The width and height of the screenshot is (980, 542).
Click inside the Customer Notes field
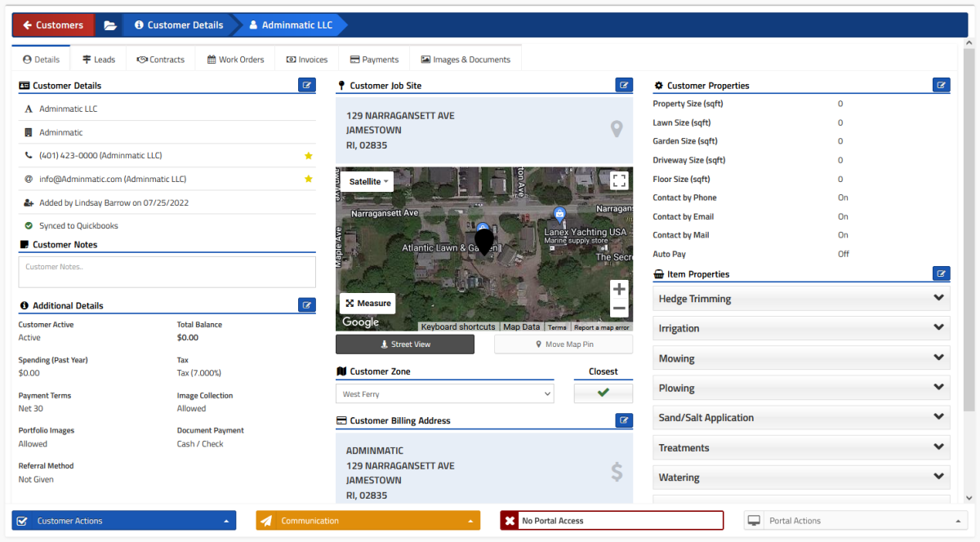[167, 270]
